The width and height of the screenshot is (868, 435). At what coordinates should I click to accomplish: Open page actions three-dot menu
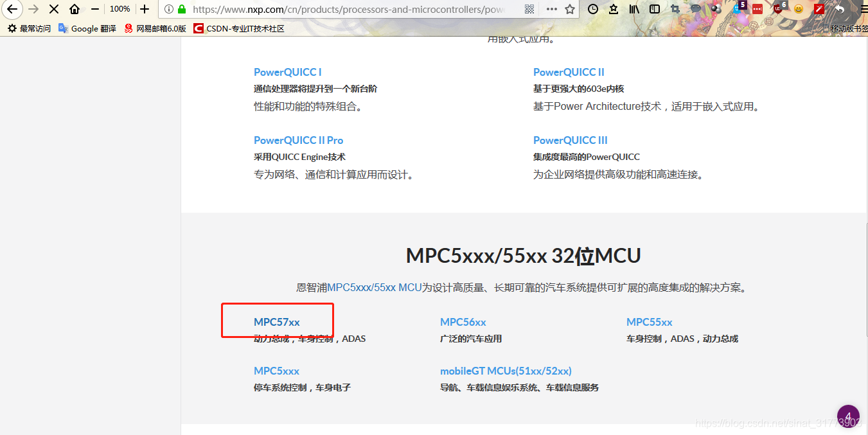[x=552, y=9]
